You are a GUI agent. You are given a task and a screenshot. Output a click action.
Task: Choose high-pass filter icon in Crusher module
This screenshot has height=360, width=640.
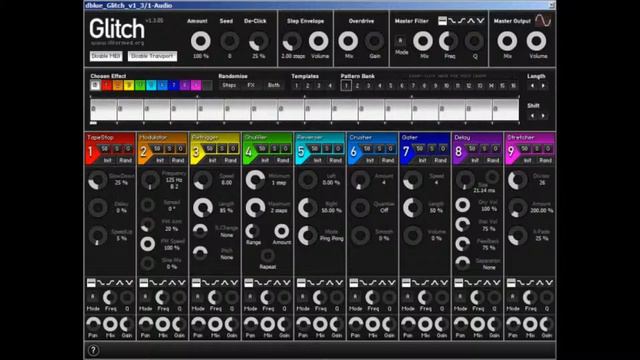[373, 282]
